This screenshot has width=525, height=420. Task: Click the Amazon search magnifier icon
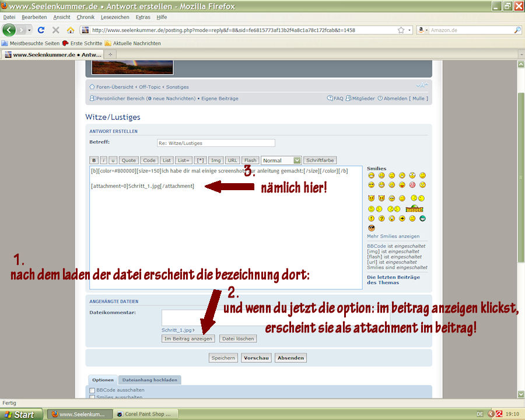517,30
